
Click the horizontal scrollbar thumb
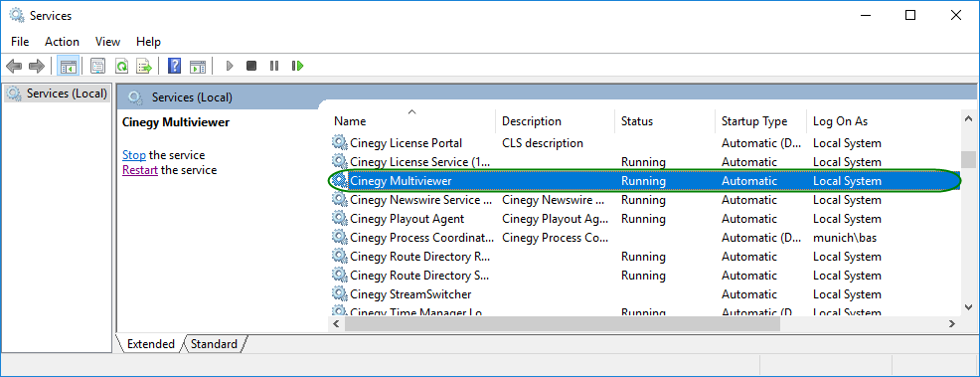(x=562, y=324)
